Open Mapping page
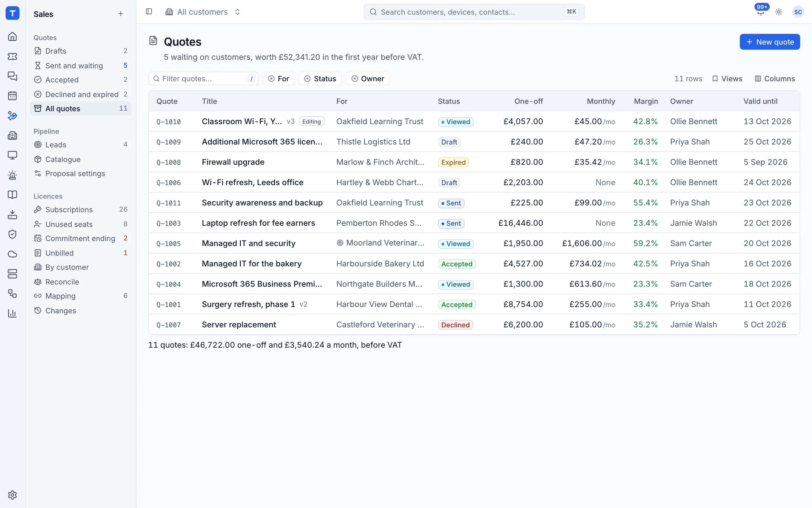 (81, 296)
